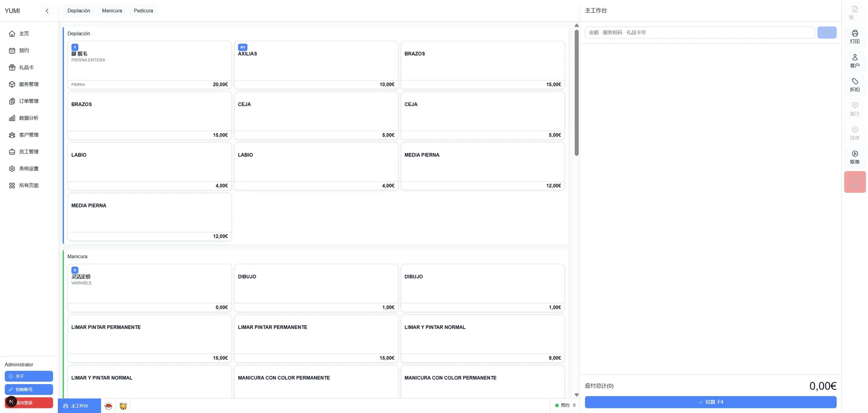This screenshot has width=868, height=413.
Task: Switch to the Manicura category tab
Action: pyautogui.click(x=112, y=11)
